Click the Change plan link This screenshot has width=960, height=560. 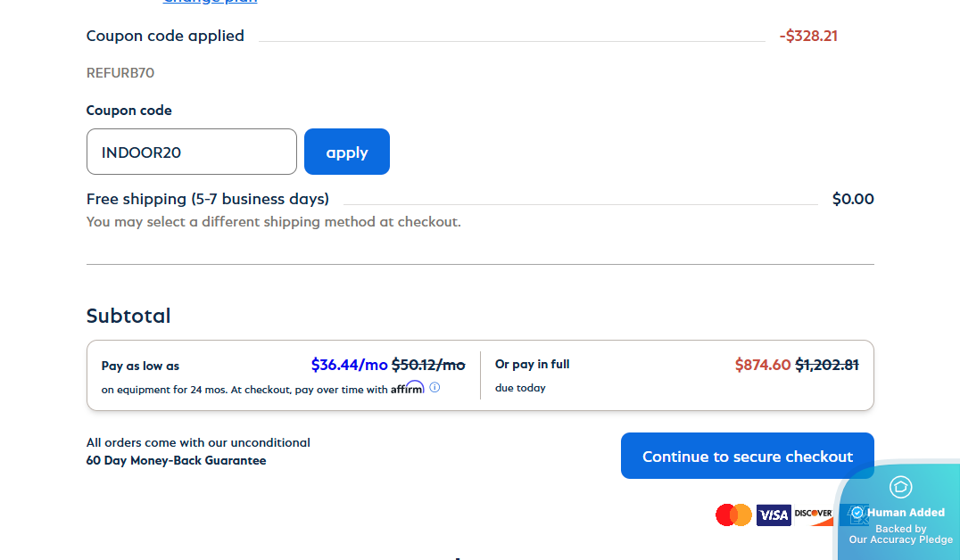pyautogui.click(x=210, y=2)
